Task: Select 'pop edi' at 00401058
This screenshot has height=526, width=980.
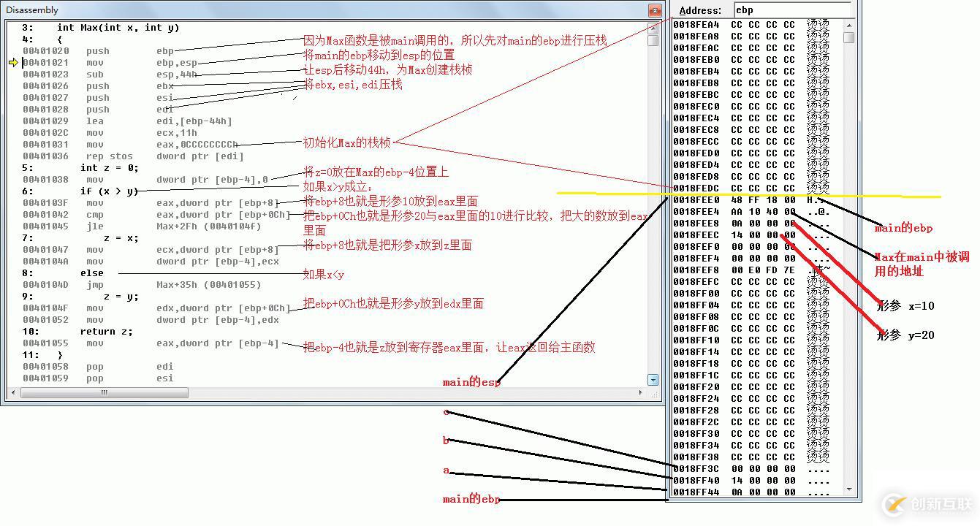Action: 98,367
